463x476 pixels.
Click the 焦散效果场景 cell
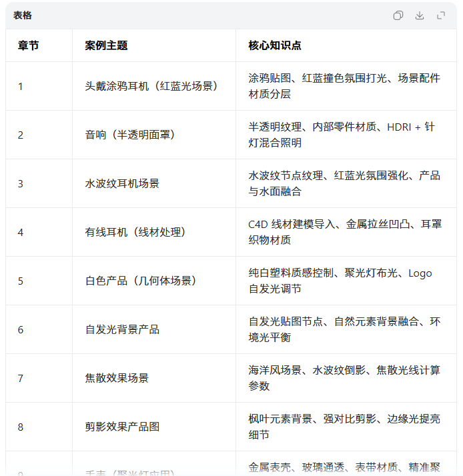click(x=117, y=378)
